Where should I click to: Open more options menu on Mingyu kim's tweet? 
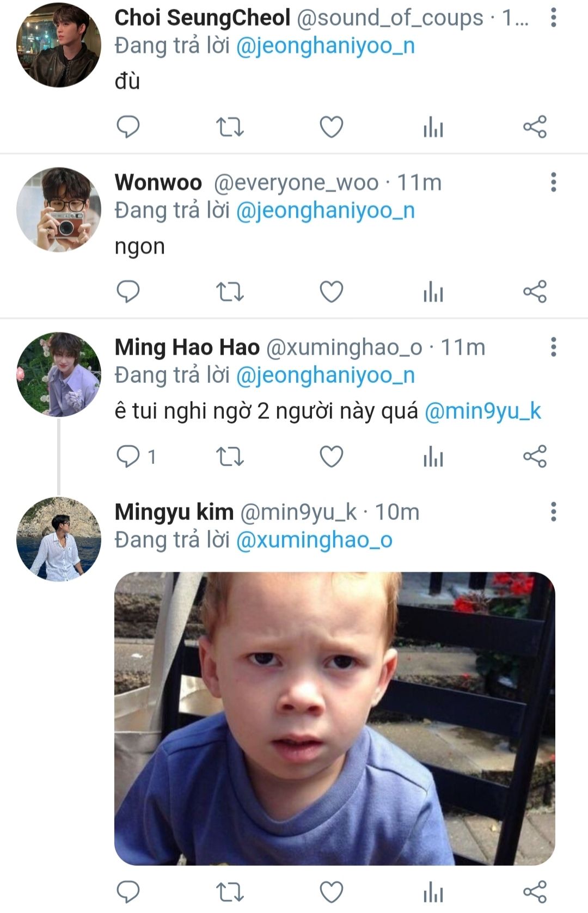[553, 512]
